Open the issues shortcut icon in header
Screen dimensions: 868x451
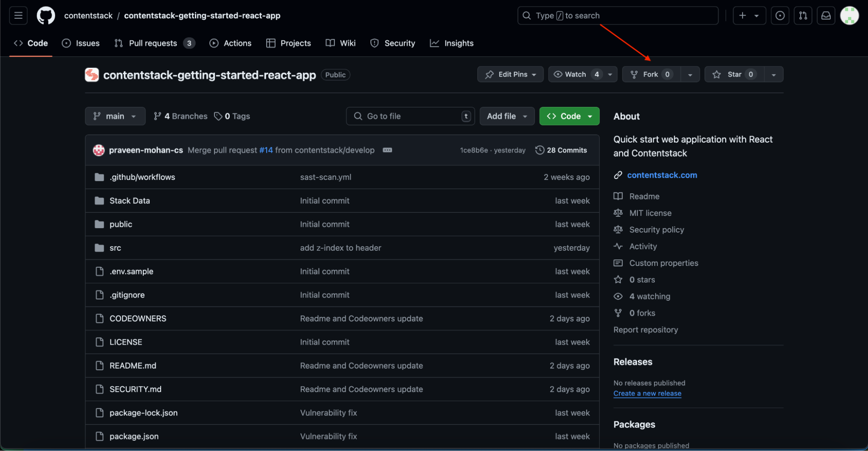(x=780, y=16)
